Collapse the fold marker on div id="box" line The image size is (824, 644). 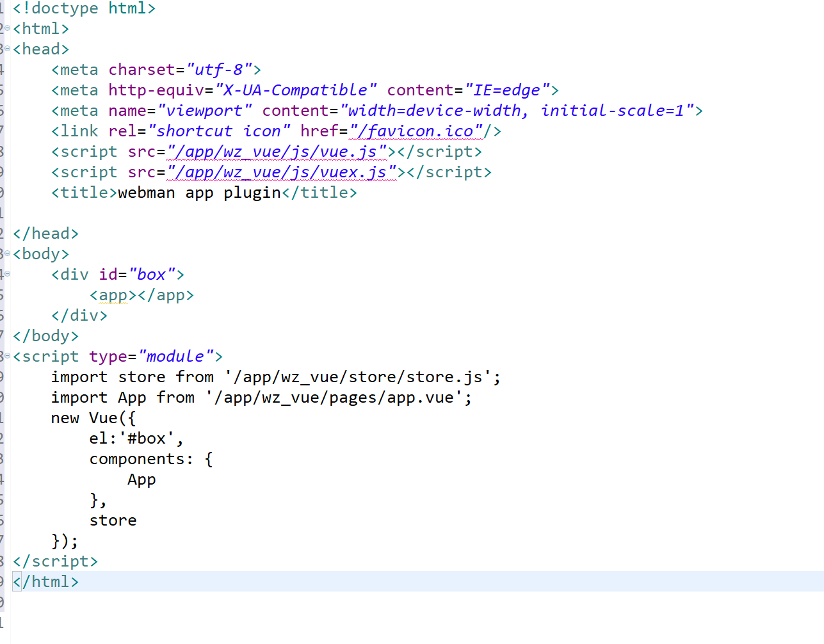pos(7,274)
